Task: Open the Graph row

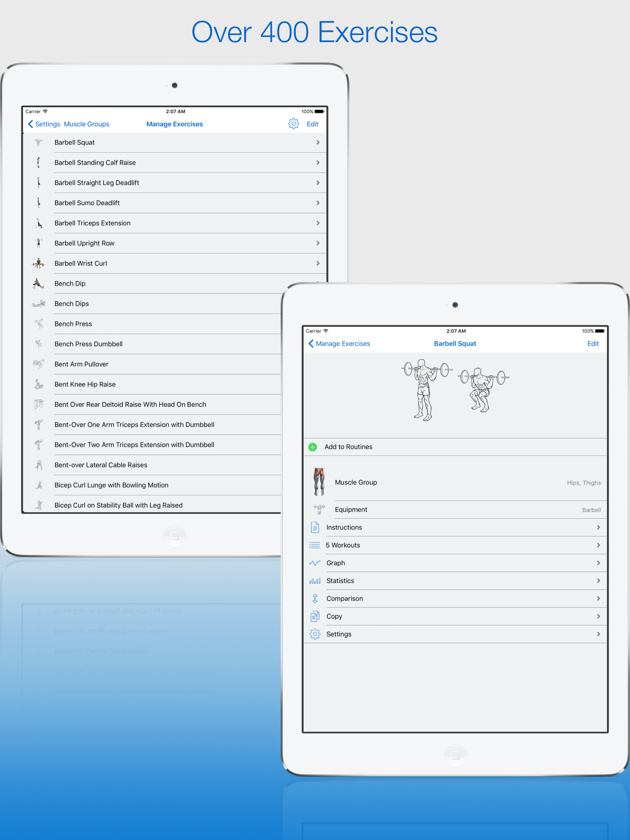Action: (x=455, y=563)
